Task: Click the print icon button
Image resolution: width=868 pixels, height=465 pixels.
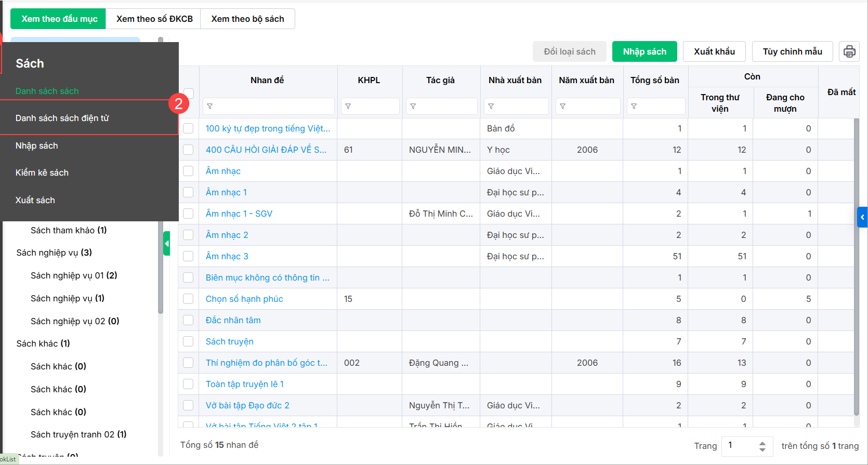Action: coord(849,51)
